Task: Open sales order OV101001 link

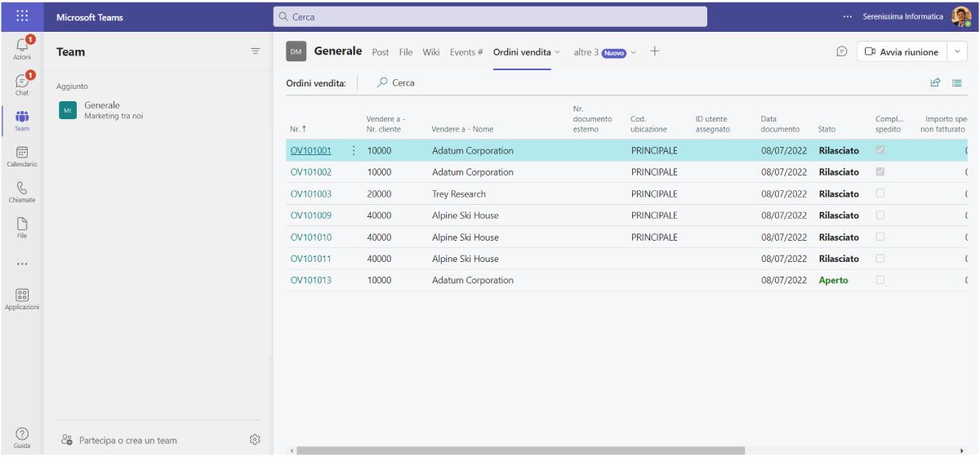Action: (x=311, y=151)
